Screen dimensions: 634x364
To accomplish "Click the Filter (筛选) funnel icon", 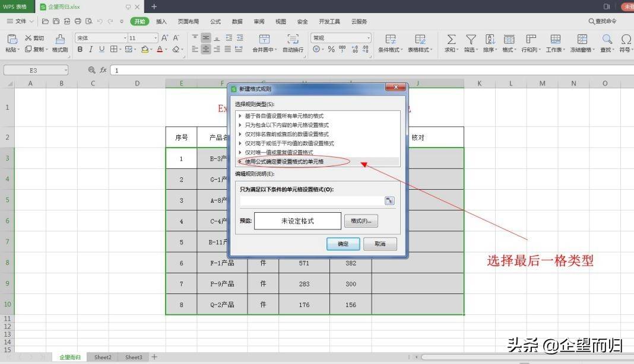I will pos(471,39).
